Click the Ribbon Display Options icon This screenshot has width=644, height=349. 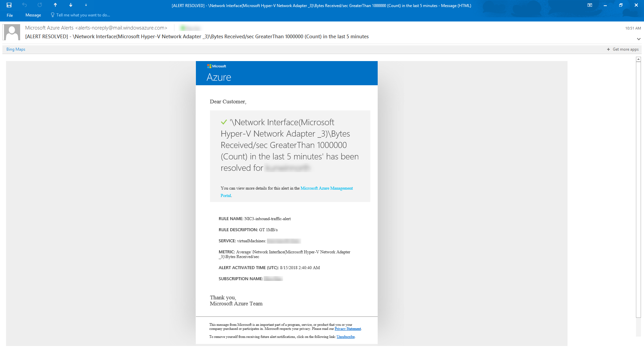(x=590, y=5)
